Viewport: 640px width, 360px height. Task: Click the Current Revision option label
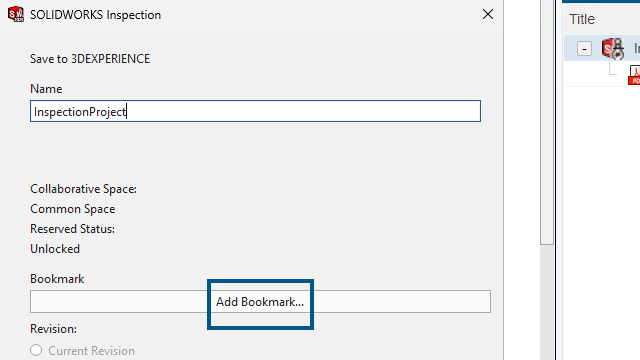tap(91, 351)
